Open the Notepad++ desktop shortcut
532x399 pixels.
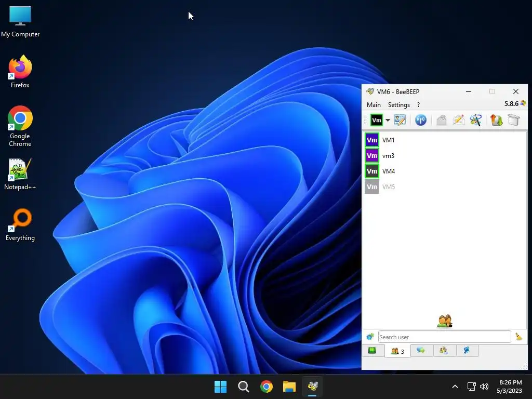click(x=20, y=174)
